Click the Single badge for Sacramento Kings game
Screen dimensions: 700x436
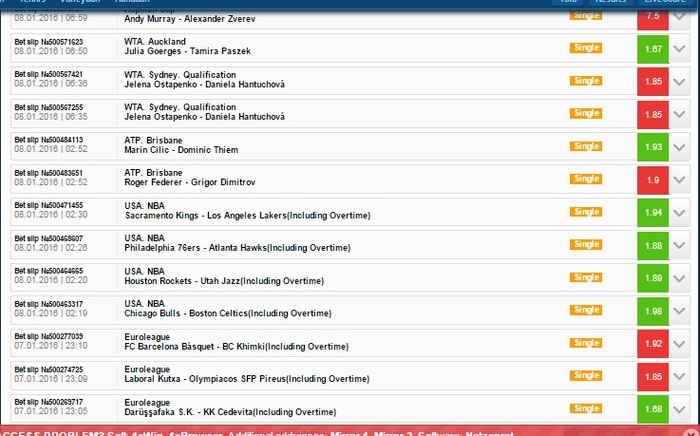tap(586, 212)
